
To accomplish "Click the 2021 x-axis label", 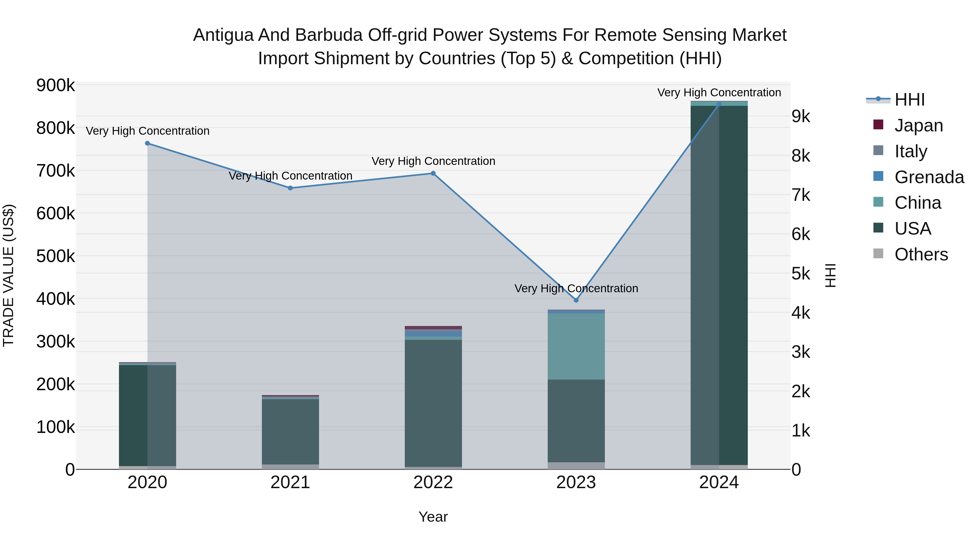I will (x=290, y=482).
